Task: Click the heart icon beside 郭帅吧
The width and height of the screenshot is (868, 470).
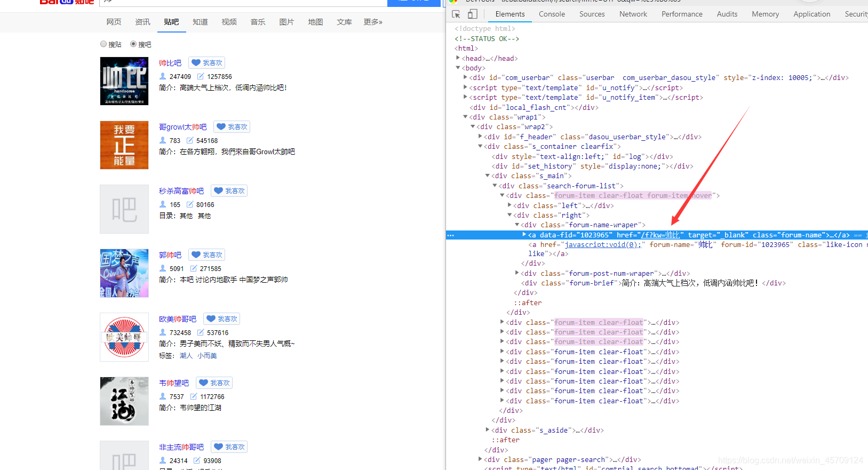Action: tap(196, 255)
